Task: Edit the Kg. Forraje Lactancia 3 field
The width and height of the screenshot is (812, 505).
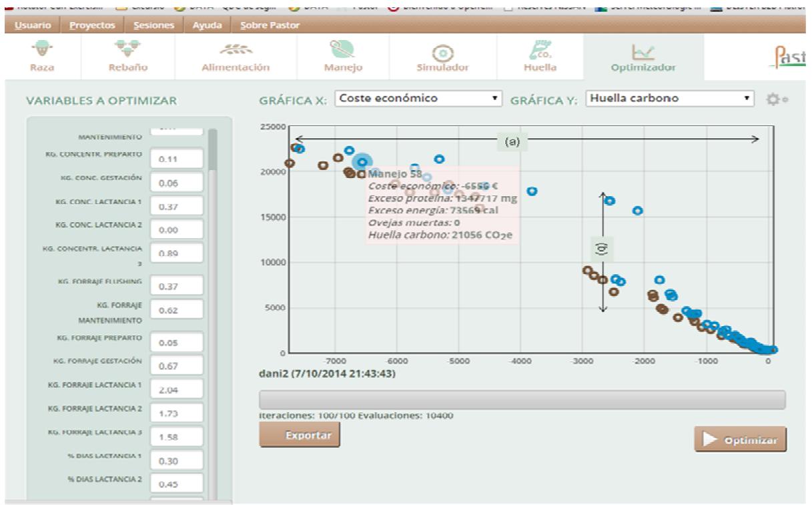Action: pos(176,438)
